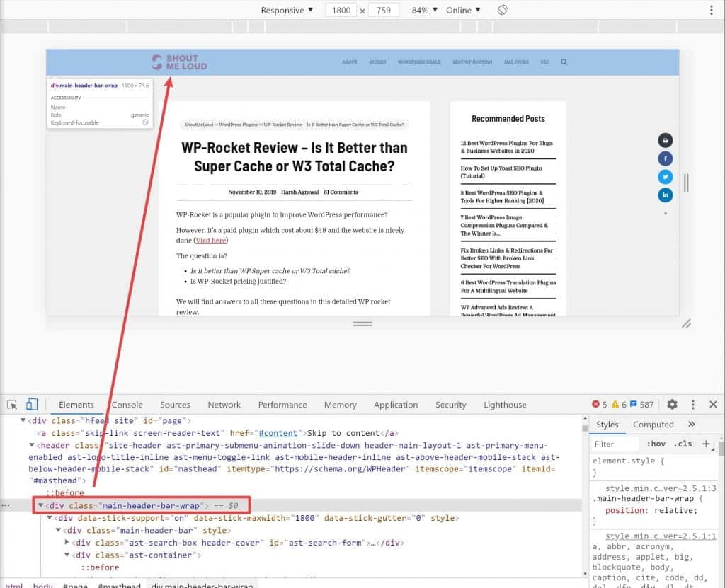Click the print share button

pyautogui.click(x=665, y=141)
